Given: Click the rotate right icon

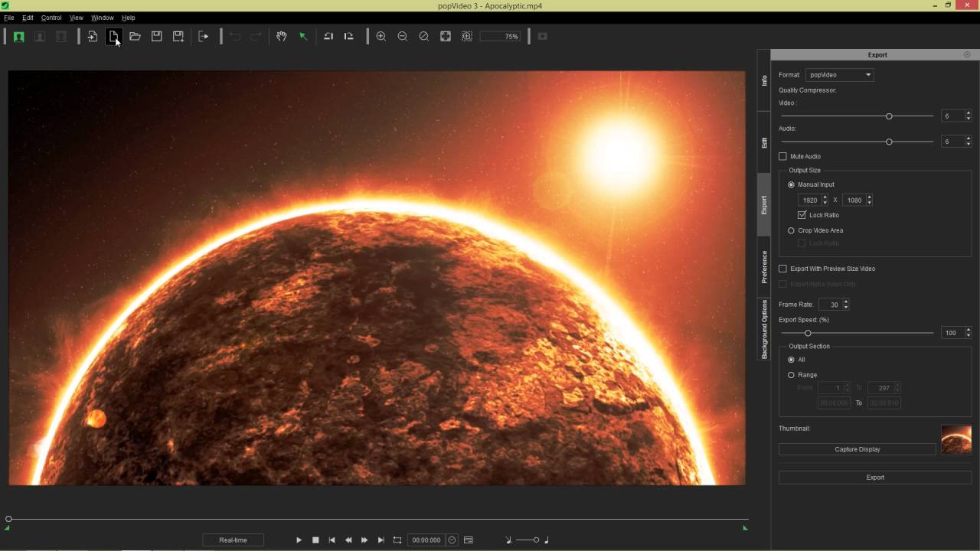Looking at the screenshot, I should coord(348,36).
